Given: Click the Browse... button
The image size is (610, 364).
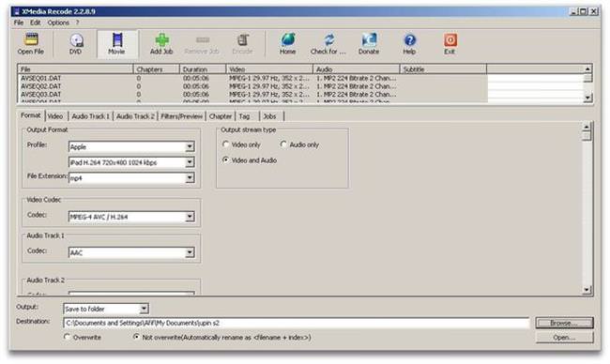Looking at the screenshot, I should coord(564,323).
